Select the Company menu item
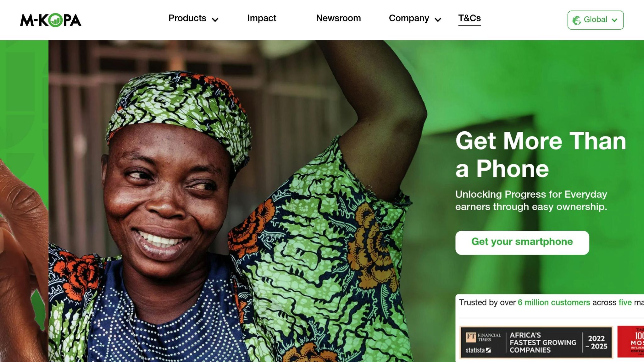 [x=409, y=18]
